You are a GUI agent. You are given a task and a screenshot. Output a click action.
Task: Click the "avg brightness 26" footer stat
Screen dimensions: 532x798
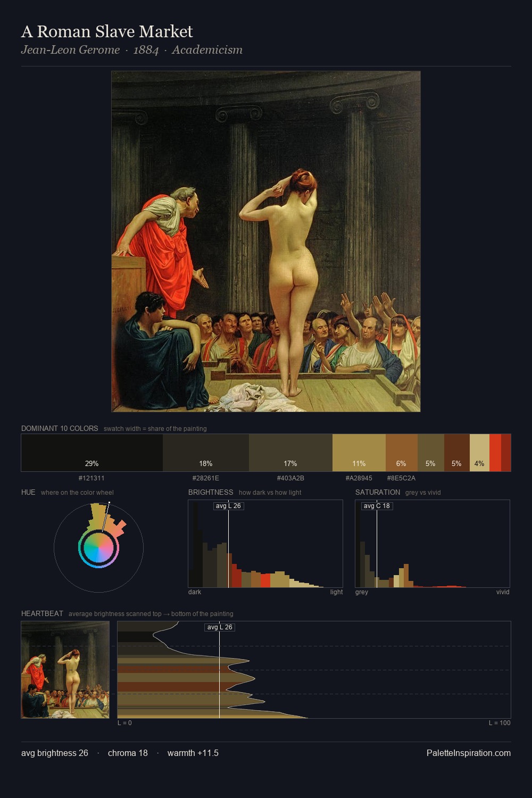pos(55,753)
